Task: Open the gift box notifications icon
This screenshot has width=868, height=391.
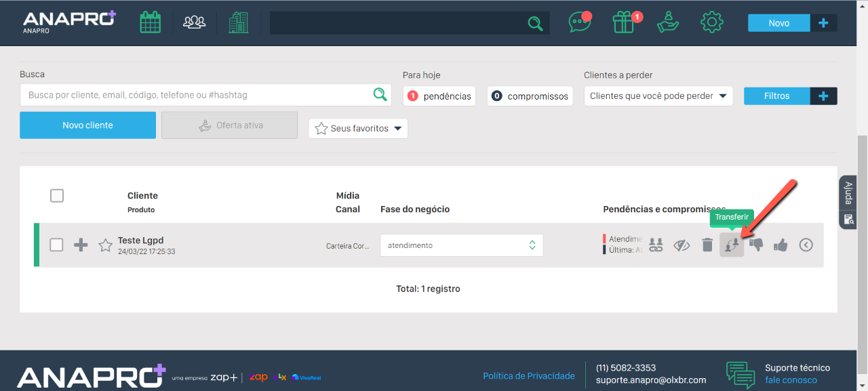Action: click(x=623, y=22)
